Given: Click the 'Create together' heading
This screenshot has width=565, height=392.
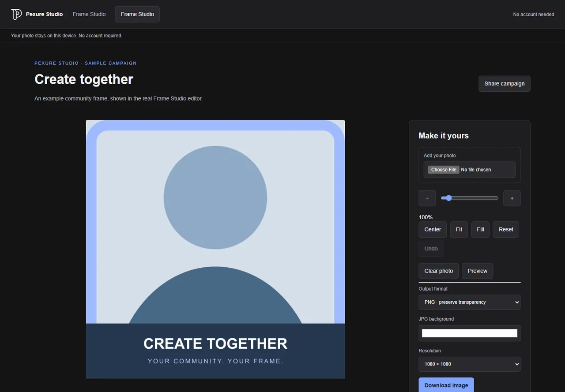Looking at the screenshot, I should point(84,79).
